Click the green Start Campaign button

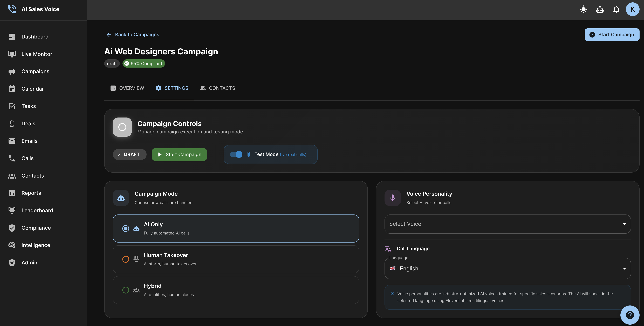tap(179, 154)
